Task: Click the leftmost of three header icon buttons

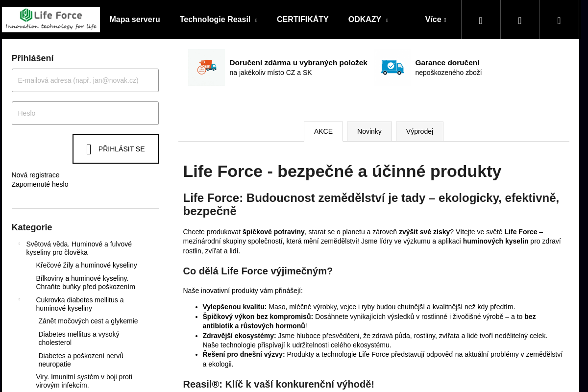Action: tap(481, 20)
